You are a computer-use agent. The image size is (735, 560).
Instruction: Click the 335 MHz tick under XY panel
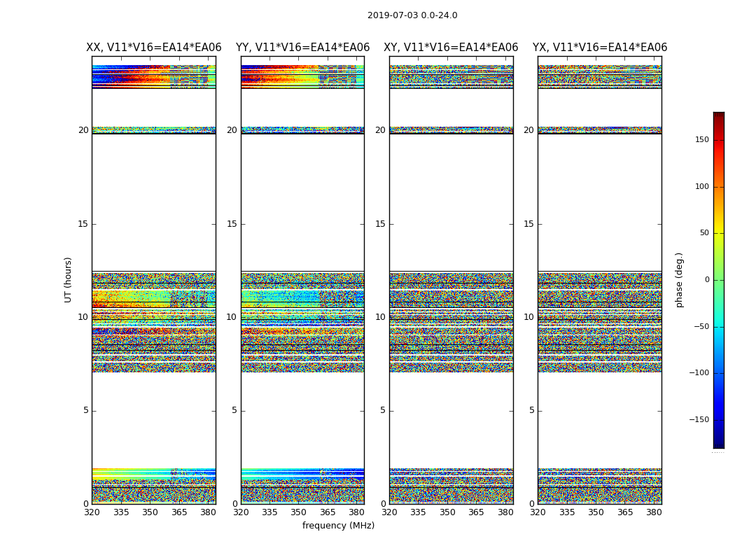tap(418, 512)
